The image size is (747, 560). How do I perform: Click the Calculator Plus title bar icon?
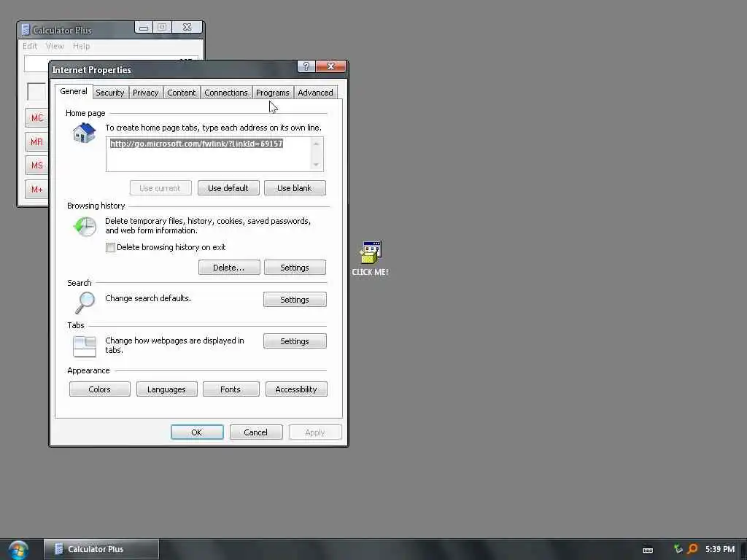coord(26,30)
